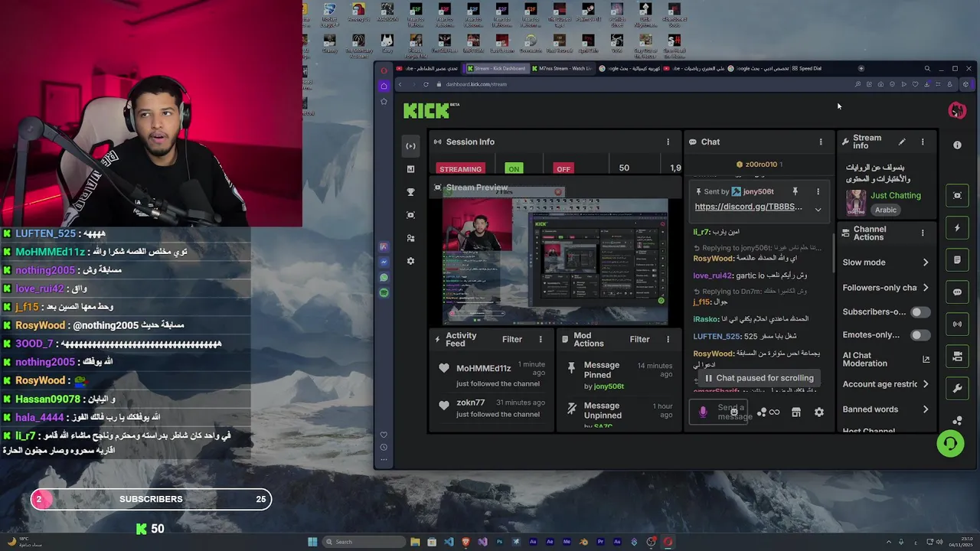Unpin message with pin icon

(795, 191)
